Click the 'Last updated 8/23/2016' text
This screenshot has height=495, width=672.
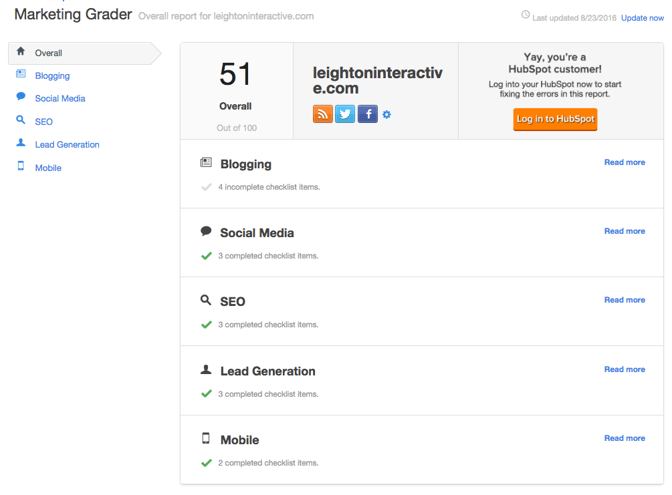tap(574, 18)
